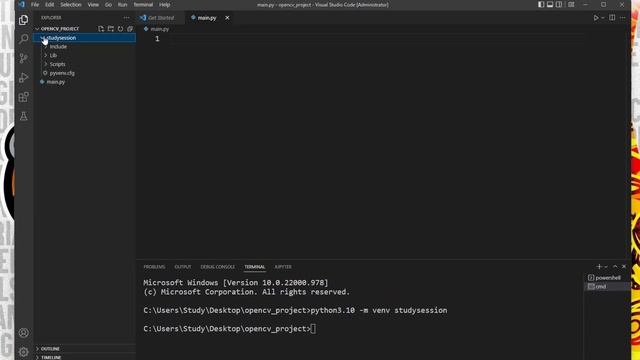Open the Run and Debug view icon
Viewport: 640px width, 360px height.
[24, 78]
